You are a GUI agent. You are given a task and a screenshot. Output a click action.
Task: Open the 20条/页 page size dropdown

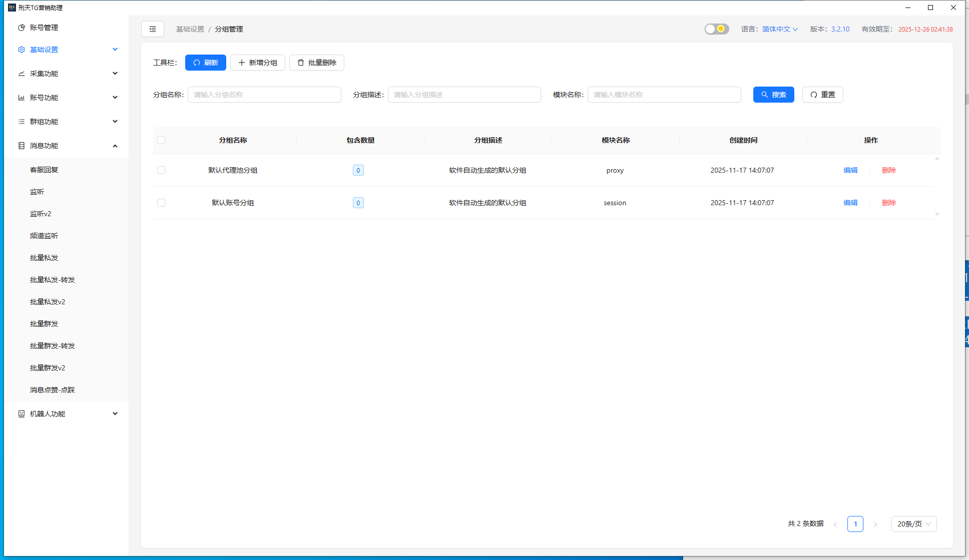(913, 524)
